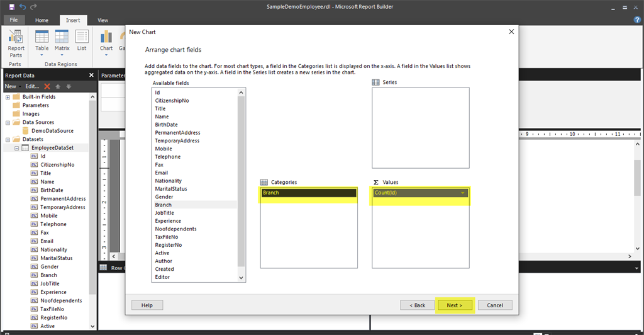Viewport: 644px width, 335px height.
Task: Click field icon beside Nationality in tree
Action: (x=34, y=249)
